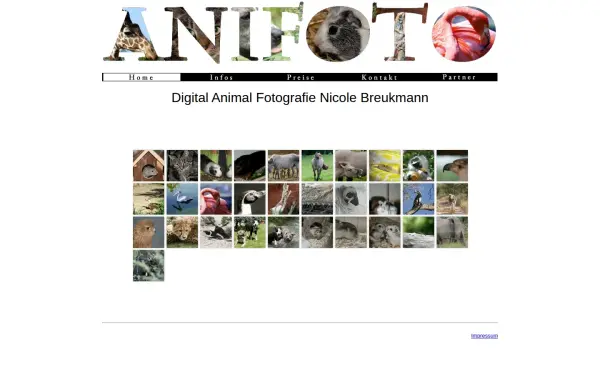The width and height of the screenshot is (600, 375).
Task: Open the yellow snake thumbnail
Action: click(385, 165)
